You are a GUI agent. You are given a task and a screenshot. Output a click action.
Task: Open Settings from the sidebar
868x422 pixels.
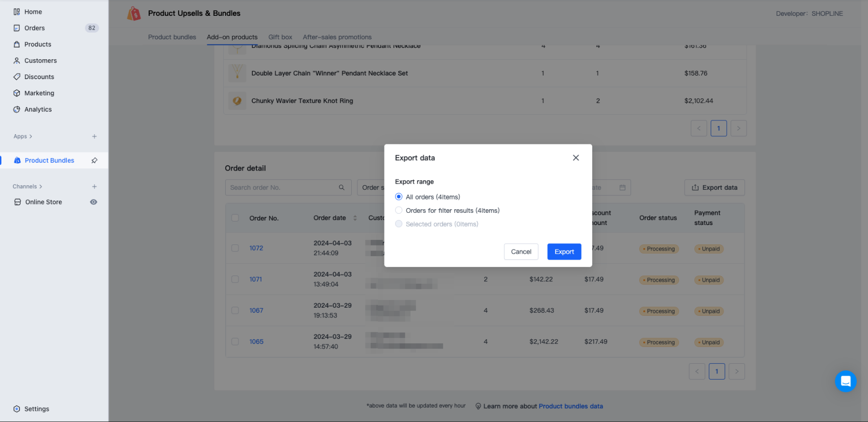point(37,409)
